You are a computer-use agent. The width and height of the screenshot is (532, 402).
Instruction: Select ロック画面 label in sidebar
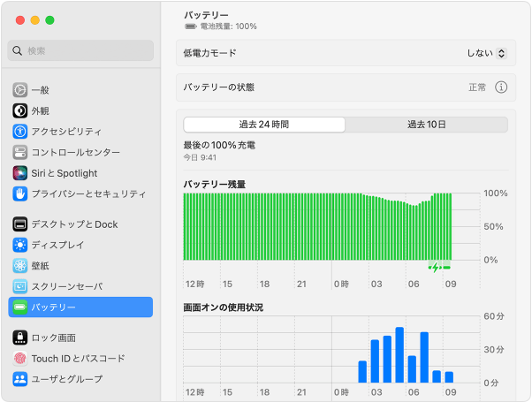pos(54,338)
